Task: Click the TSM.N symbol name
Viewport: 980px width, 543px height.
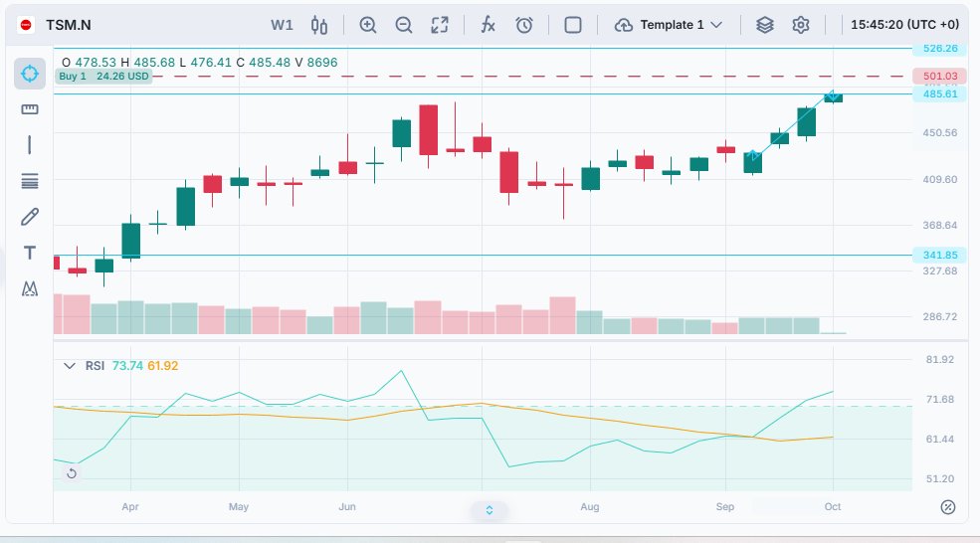Action: point(68,25)
